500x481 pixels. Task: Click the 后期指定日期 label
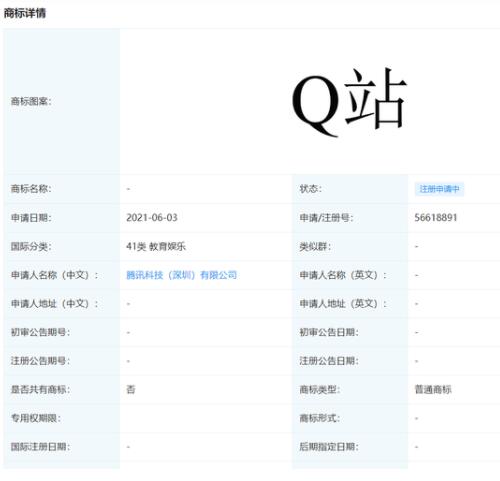click(x=329, y=447)
